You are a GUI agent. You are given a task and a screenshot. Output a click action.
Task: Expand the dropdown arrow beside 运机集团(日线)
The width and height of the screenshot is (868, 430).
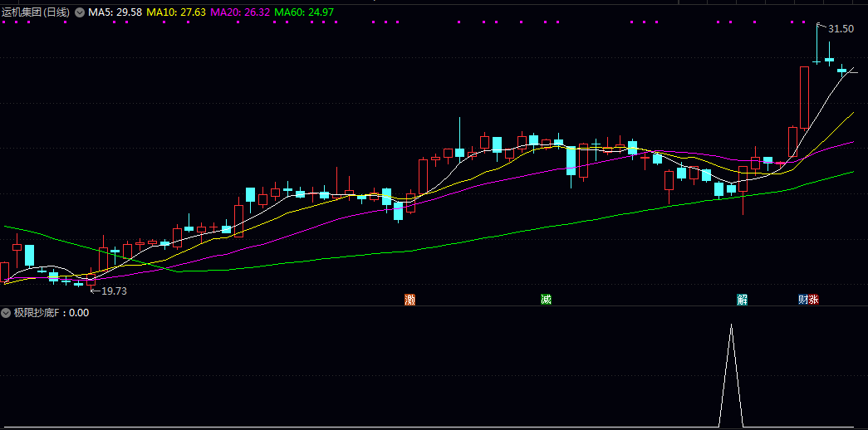click(x=80, y=12)
